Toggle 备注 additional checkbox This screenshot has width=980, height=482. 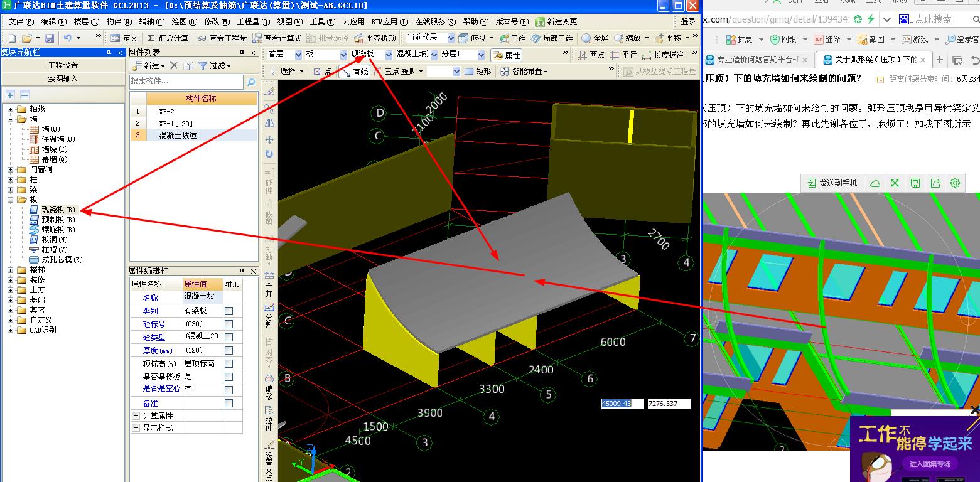pos(229,404)
